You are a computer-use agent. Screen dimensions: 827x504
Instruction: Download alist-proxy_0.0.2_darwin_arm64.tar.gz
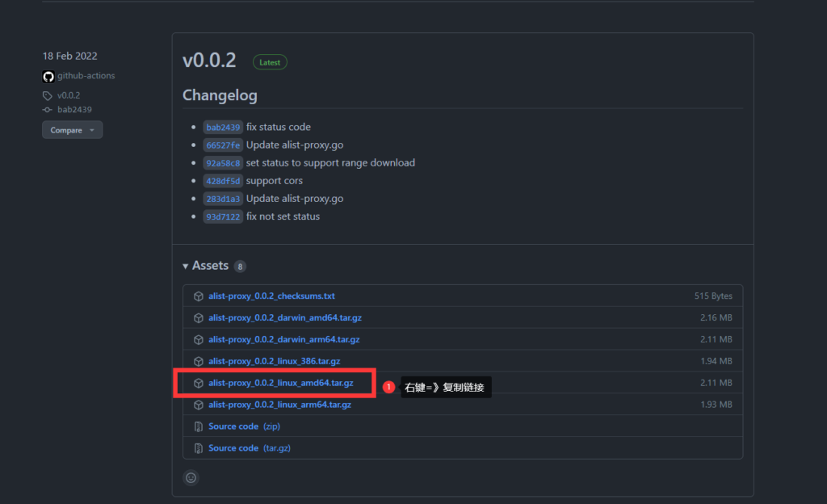pos(283,339)
